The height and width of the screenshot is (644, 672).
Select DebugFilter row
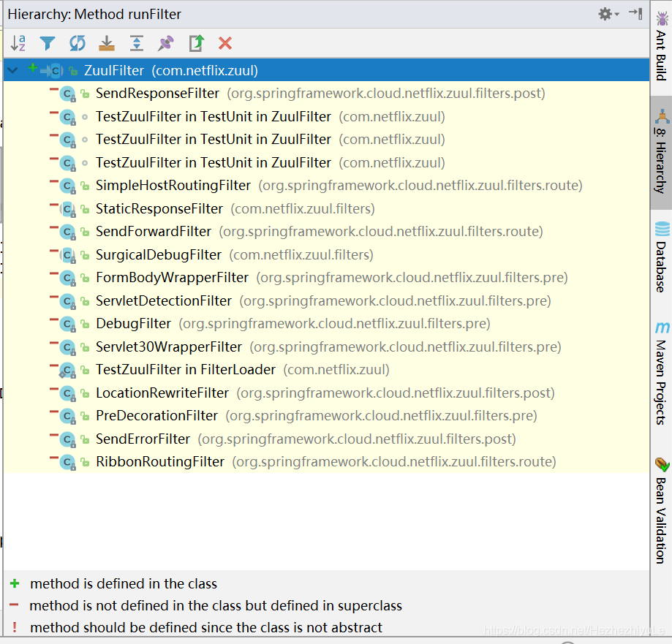click(x=327, y=324)
